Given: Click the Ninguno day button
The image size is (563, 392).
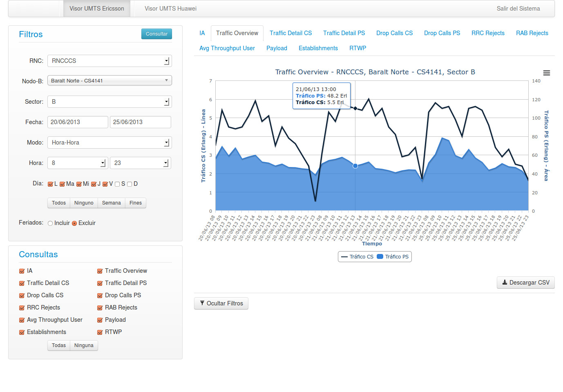Looking at the screenshot, I should 84,203.
